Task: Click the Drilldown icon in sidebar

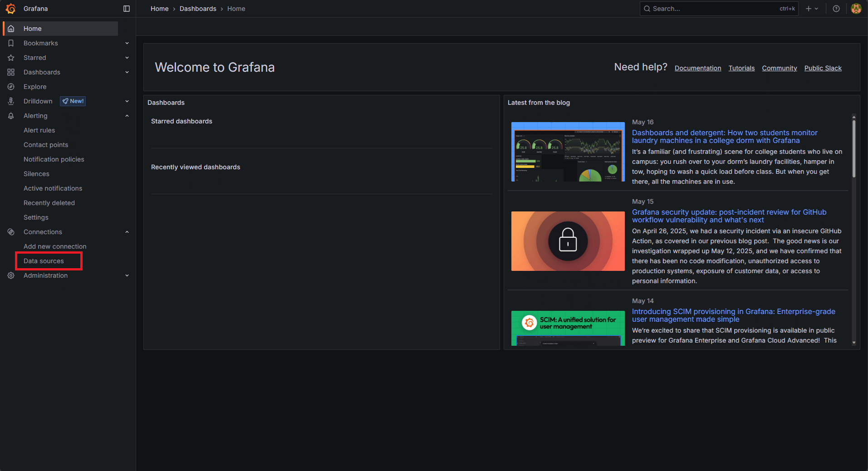Action: point(11,101)
